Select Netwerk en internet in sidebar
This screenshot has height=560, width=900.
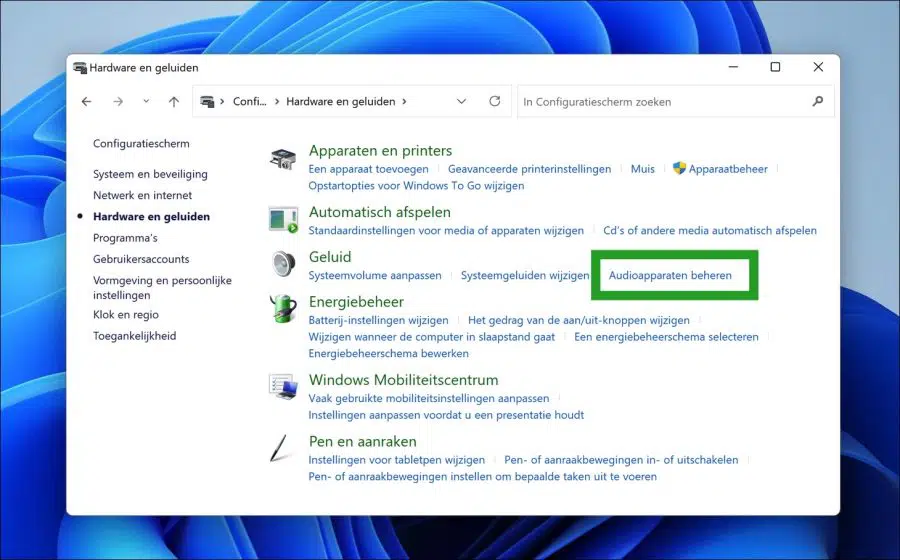tap(142, 195)
